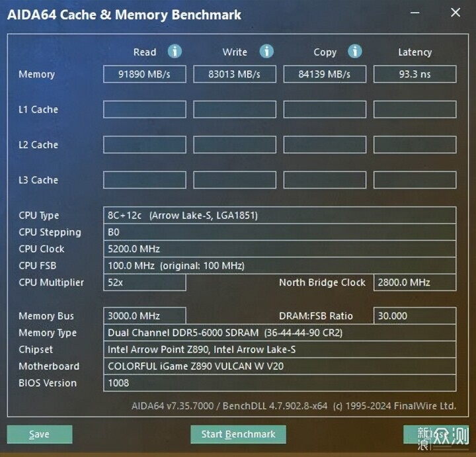Click the empty L1 Cache Copy field

coord(325,109)
